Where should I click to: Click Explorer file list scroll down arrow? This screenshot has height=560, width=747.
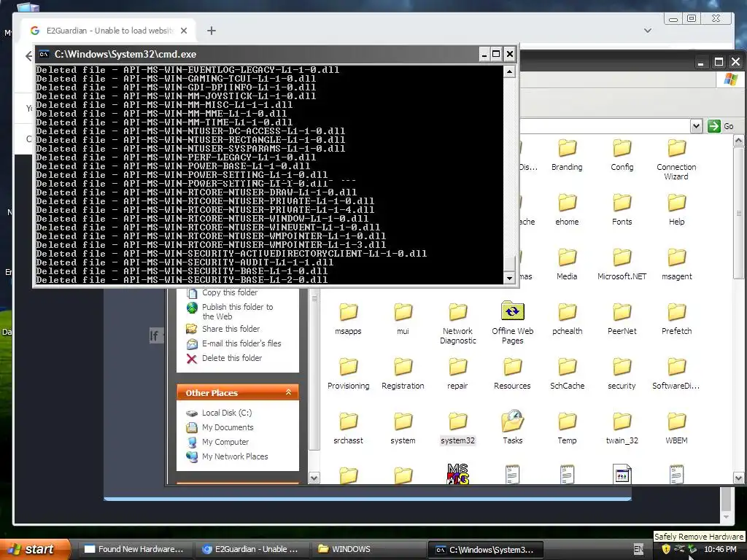738,478
